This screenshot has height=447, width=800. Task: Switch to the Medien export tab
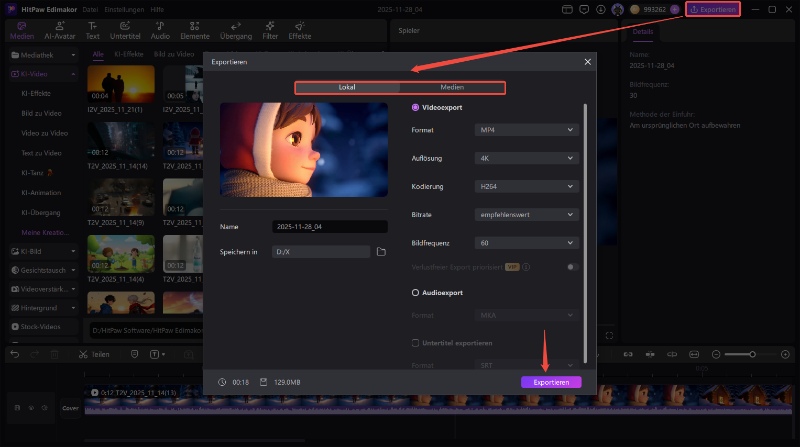pos(452,88)
